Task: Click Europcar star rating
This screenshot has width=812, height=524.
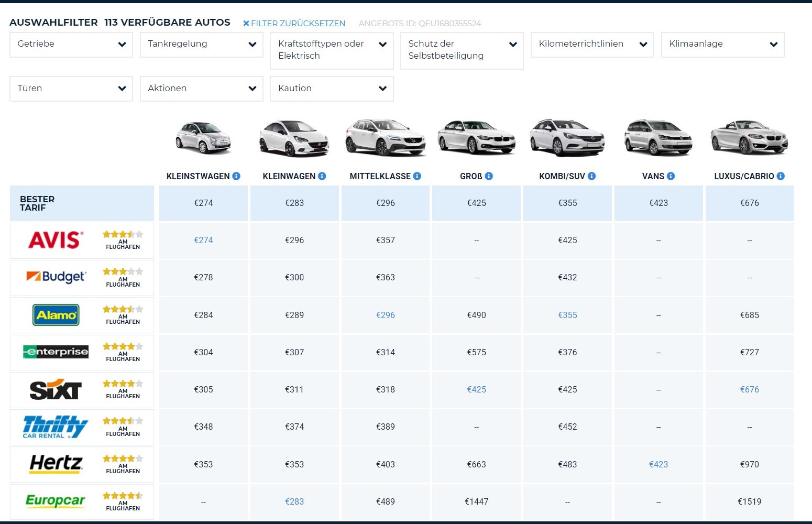Action: point(123,496)
